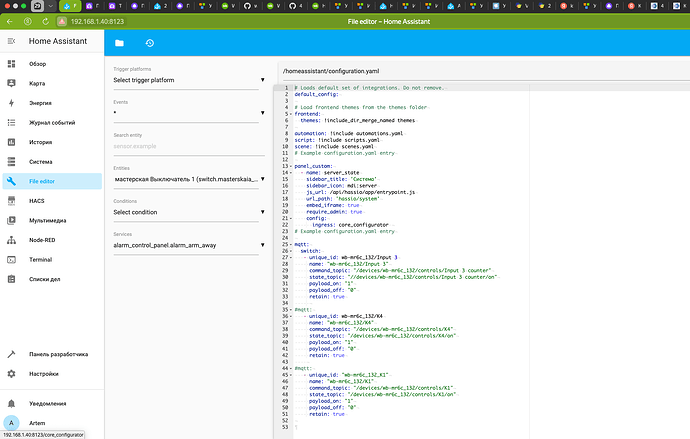Viewport: 690px width, 439px height.
Task: Open the HACS menu item
Action: [52, 201]
